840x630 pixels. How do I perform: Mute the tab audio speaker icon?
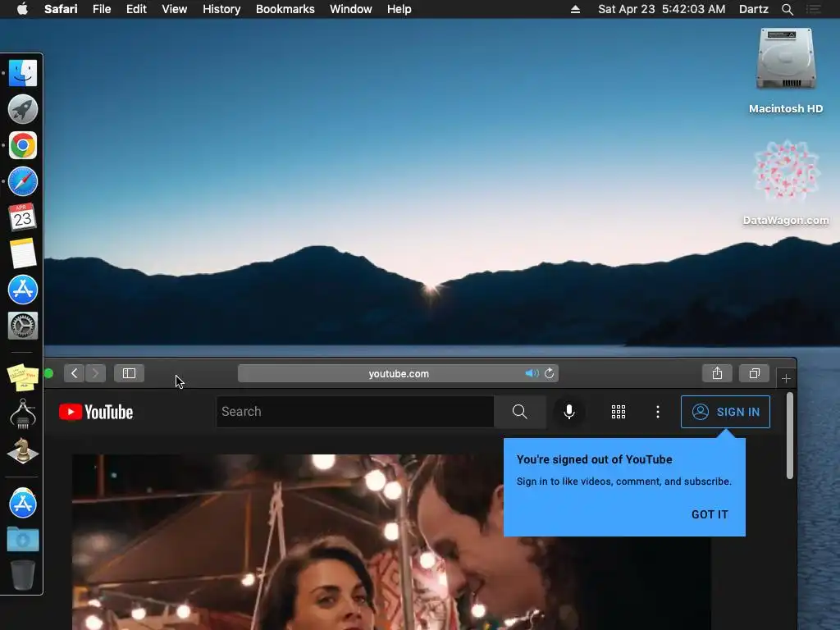(x=532, y=373)
